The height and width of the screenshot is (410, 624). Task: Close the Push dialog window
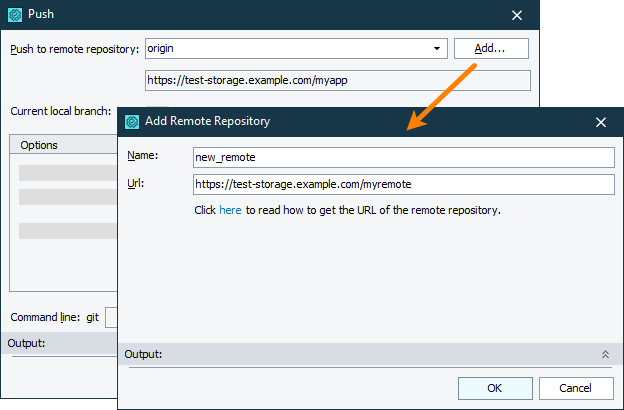517,15
